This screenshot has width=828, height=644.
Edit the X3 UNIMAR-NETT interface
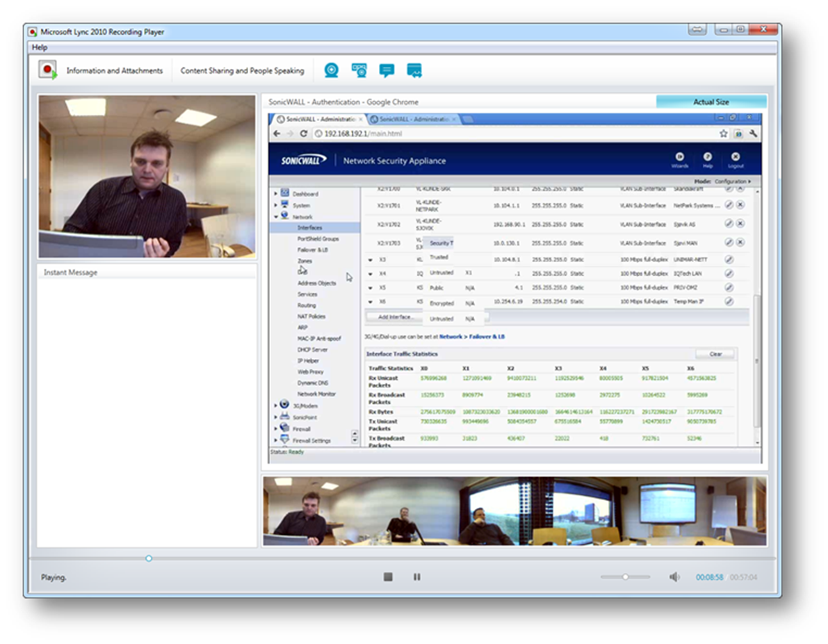729,259
